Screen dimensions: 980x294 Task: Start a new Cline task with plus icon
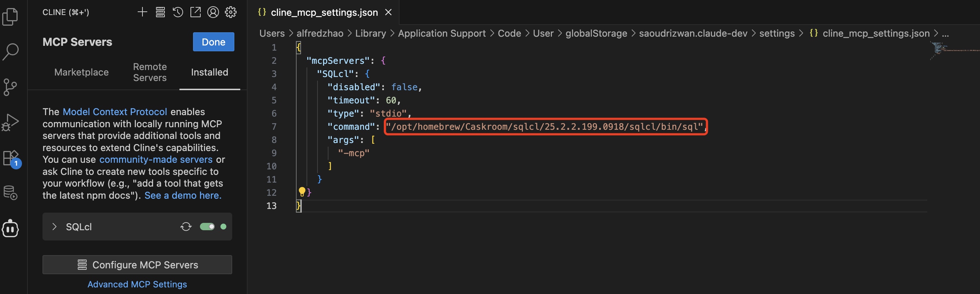point(142,12)
